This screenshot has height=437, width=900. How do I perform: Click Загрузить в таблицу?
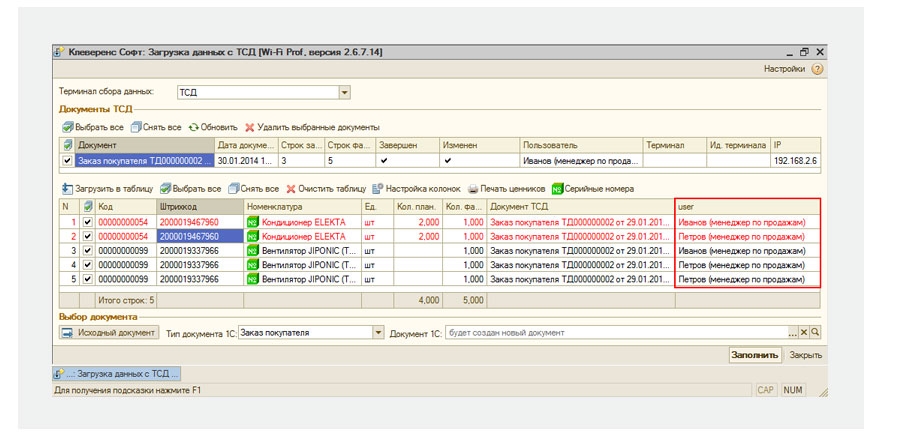click(107, 188)
